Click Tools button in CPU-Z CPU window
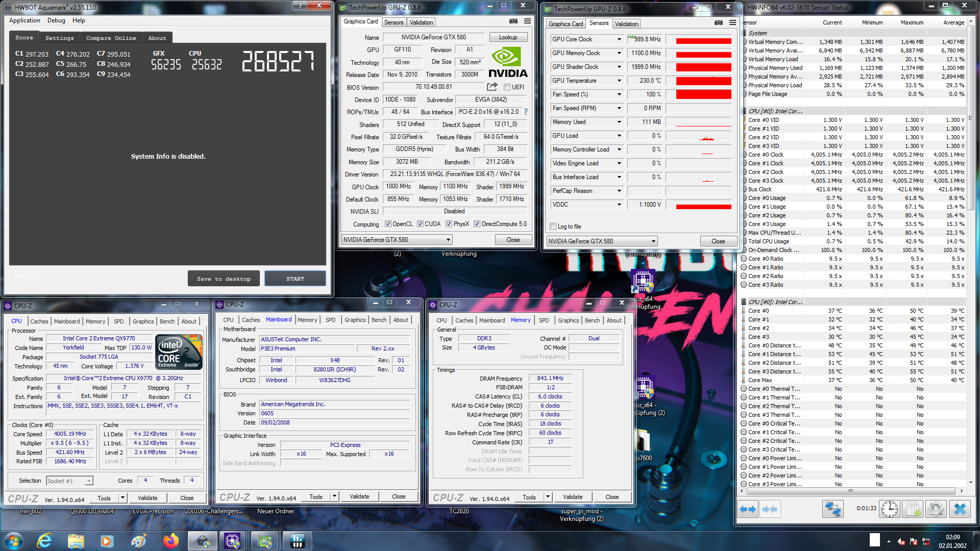Screen dimensions: 980x551 pos(104,498)
